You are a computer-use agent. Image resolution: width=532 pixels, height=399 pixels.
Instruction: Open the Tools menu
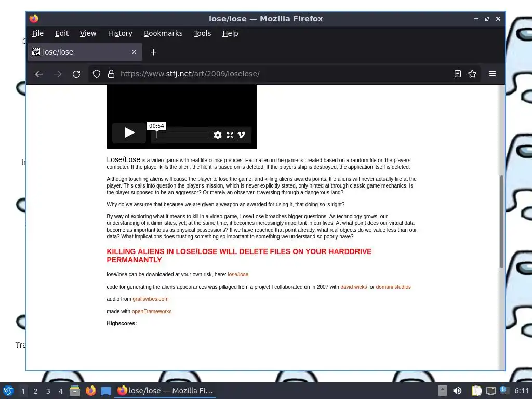[x=203, y=33]
